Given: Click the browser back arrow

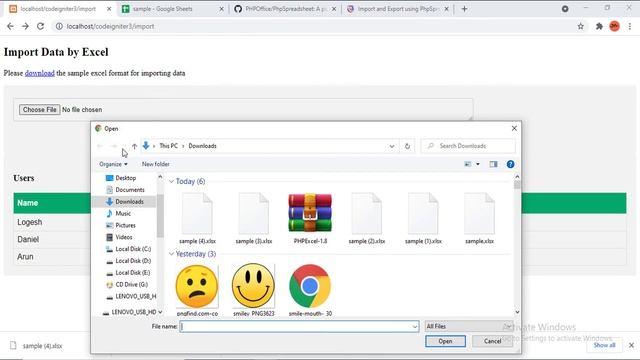Looking at the screenshot, I should 10,26.
